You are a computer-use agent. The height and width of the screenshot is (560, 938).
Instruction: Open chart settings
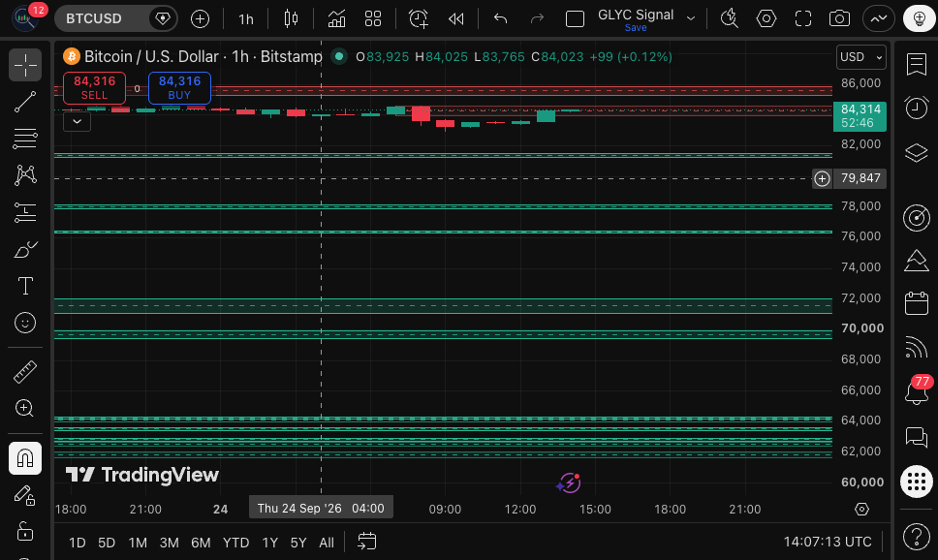tap(766, 19)
